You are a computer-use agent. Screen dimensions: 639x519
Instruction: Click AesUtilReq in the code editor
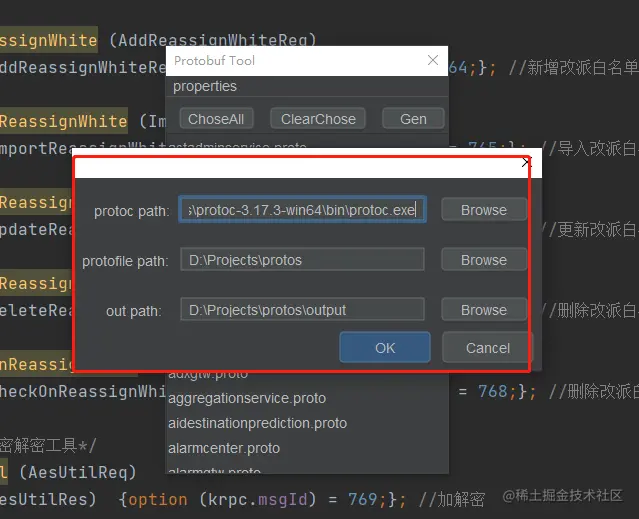pos(77,473)
